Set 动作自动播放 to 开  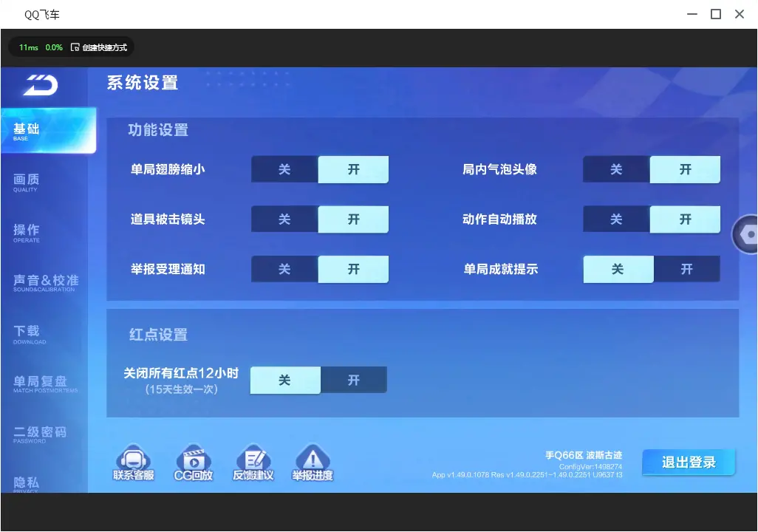click(685, 219)
